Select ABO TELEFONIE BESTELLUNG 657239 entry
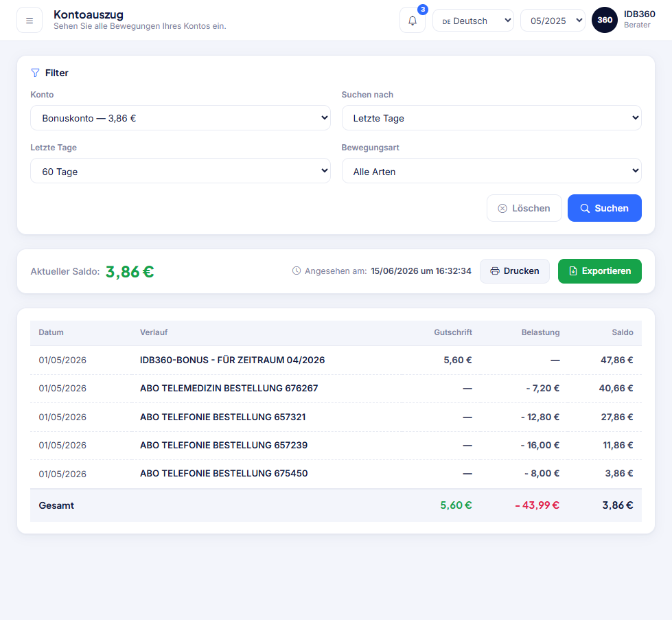 [336, 446]
